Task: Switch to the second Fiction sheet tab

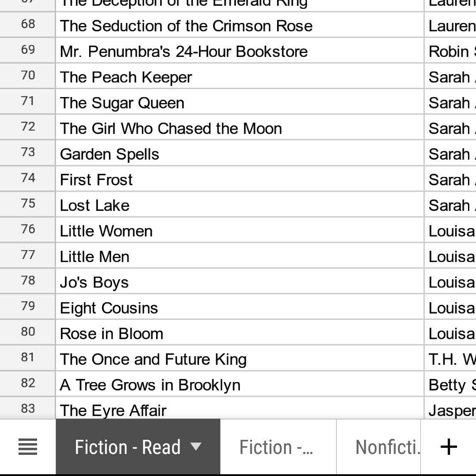Action: (277, 447)
